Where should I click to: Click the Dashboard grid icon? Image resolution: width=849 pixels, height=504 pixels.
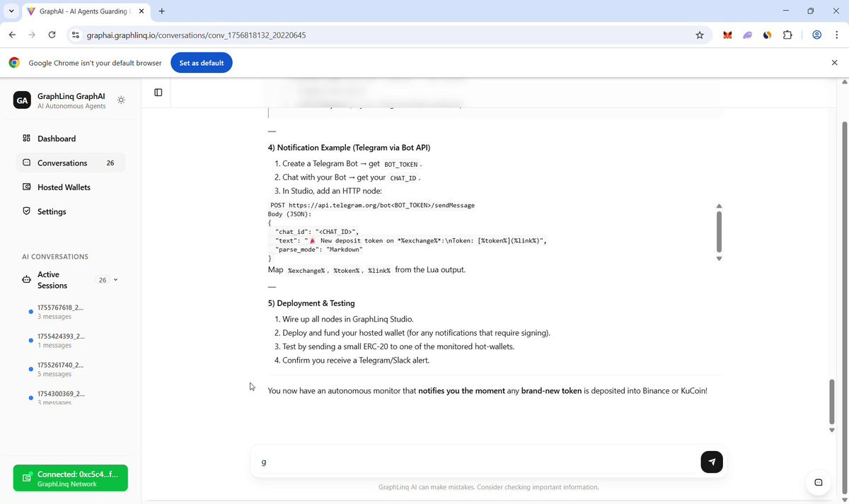click(27, 139)
